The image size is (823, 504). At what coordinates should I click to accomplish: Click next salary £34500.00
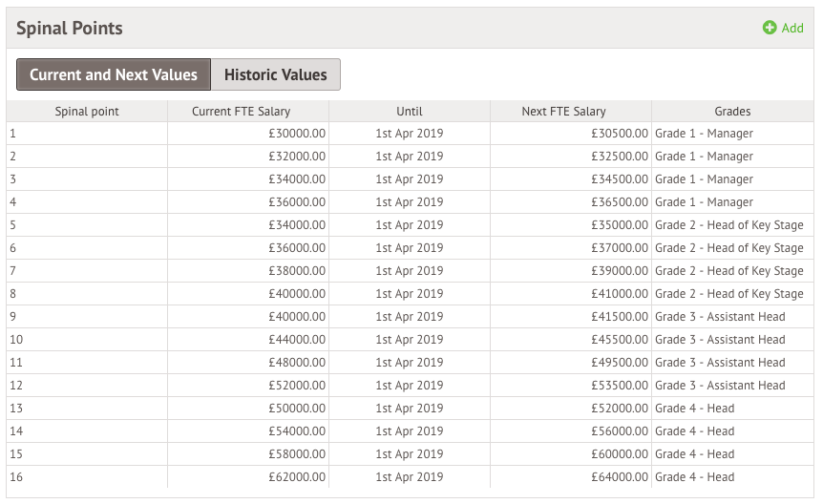(x=620, y=179)
